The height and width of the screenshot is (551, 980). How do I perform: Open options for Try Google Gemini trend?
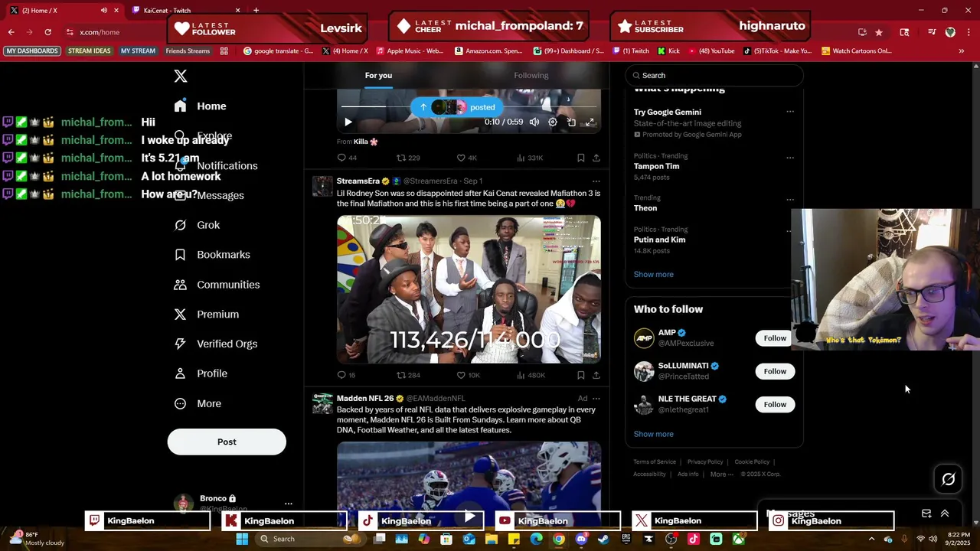790,112
